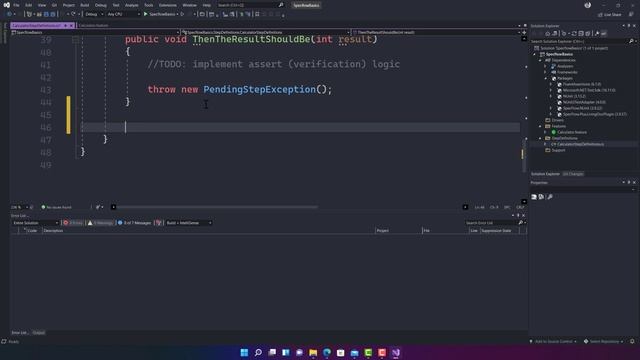Open the ThenTheResultShouldBe member navigation dropdown

[x=436, y=32]
